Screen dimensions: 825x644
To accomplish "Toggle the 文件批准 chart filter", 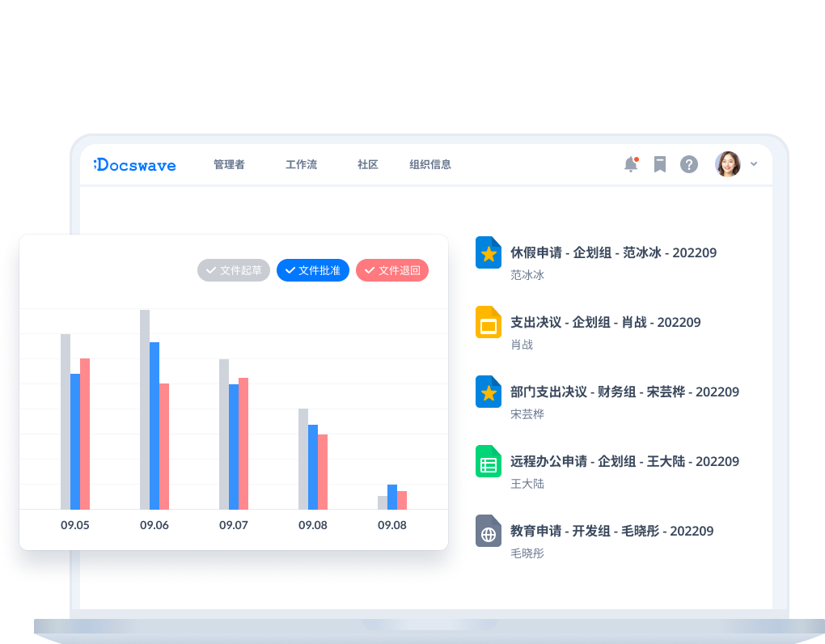I will (312, 270).
